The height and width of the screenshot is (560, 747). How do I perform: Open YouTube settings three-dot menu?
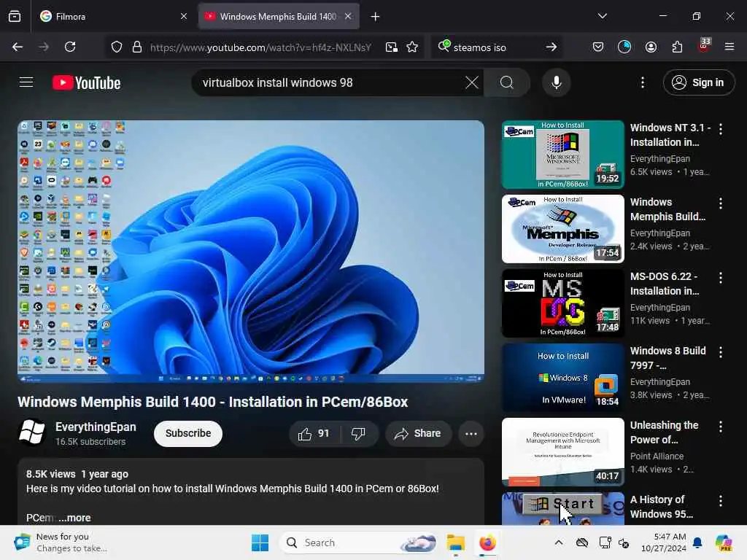pos(643,82)
